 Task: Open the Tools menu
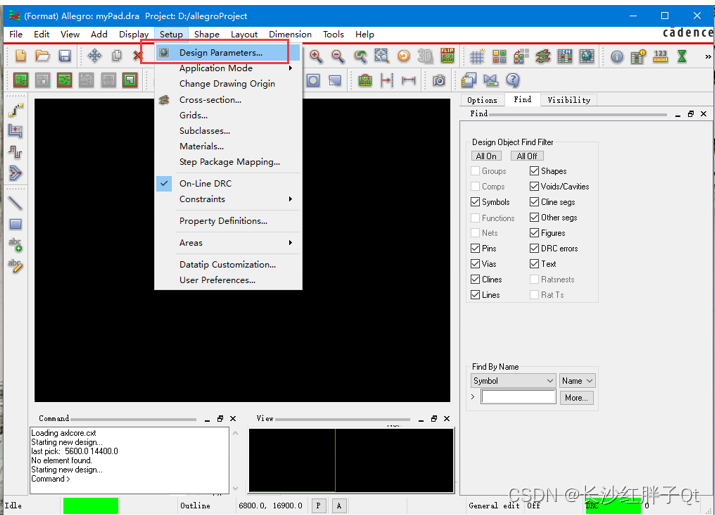click(x=333, y=34)
